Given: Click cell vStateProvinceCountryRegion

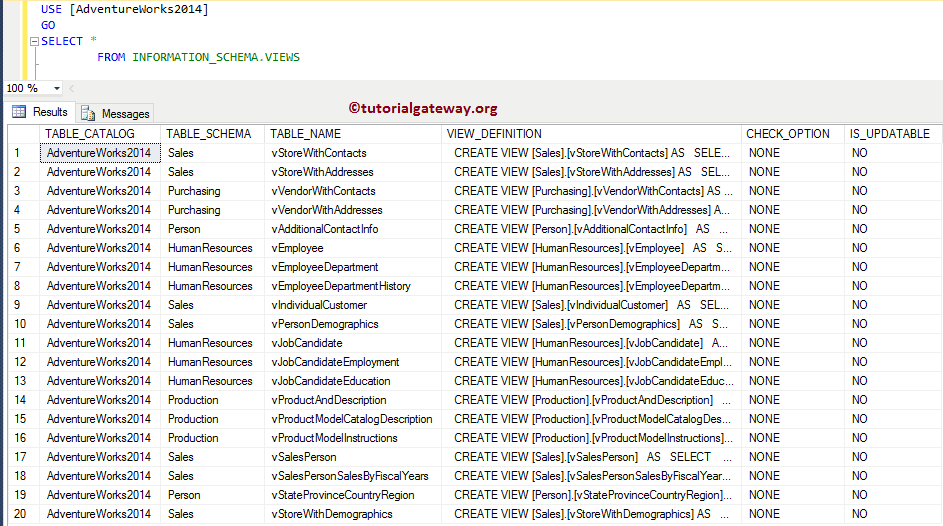Looking at the screenshot, I should [353, 495].
